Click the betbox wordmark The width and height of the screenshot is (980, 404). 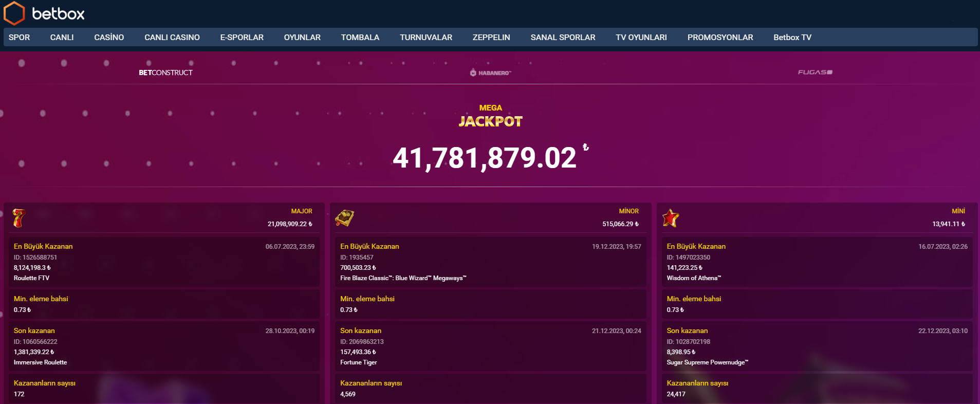coord(58,14)
